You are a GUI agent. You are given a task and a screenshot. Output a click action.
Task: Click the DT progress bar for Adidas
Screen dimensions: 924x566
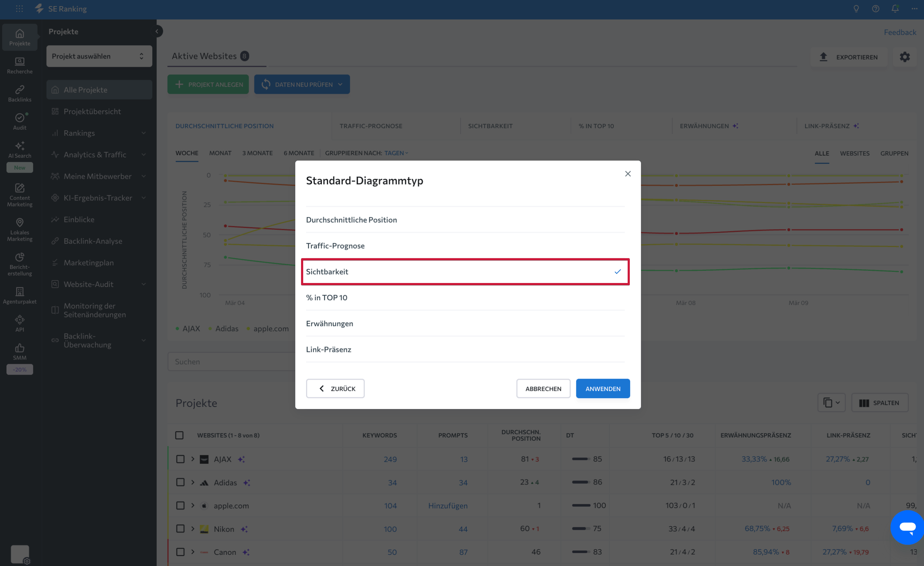(x=580, y=482)
